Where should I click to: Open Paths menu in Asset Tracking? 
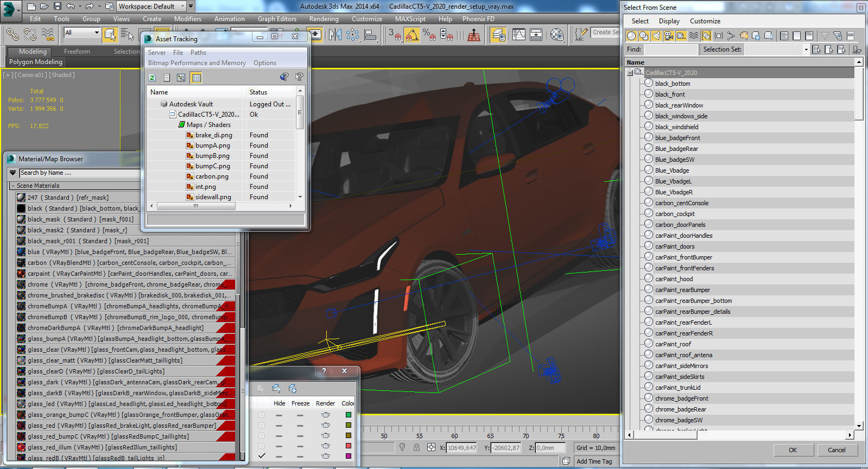coord(198,53)
